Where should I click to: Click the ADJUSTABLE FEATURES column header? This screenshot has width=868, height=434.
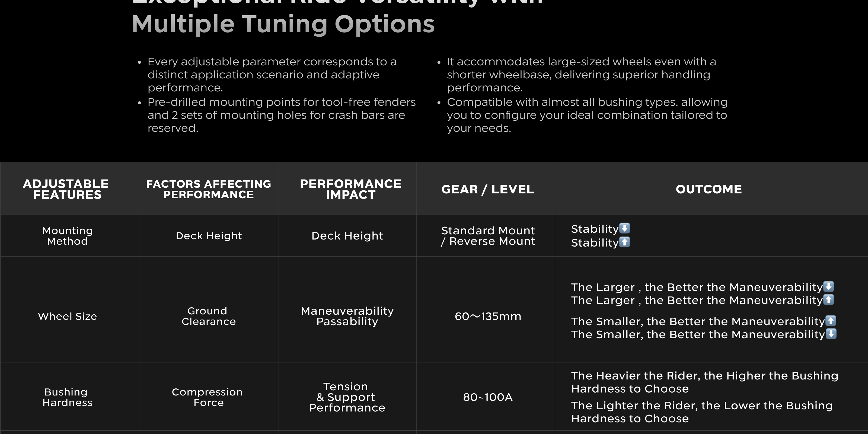click(x=66, y=189)
